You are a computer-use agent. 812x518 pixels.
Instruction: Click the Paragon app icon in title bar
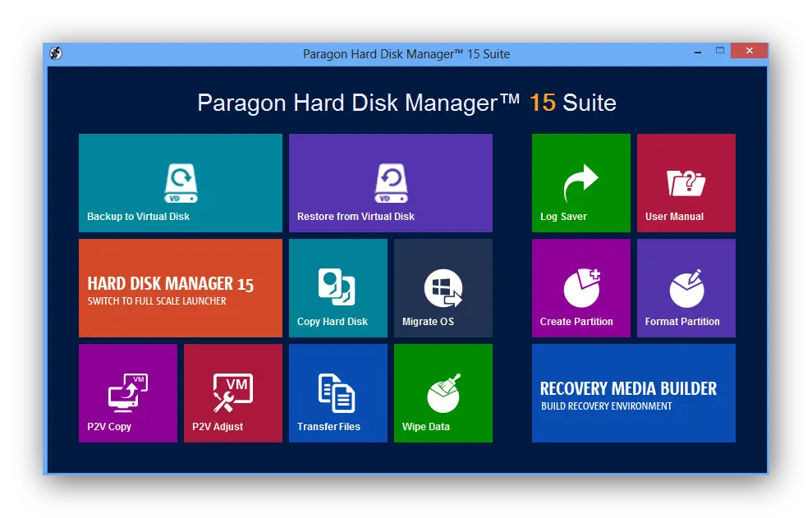click(56, 53)
